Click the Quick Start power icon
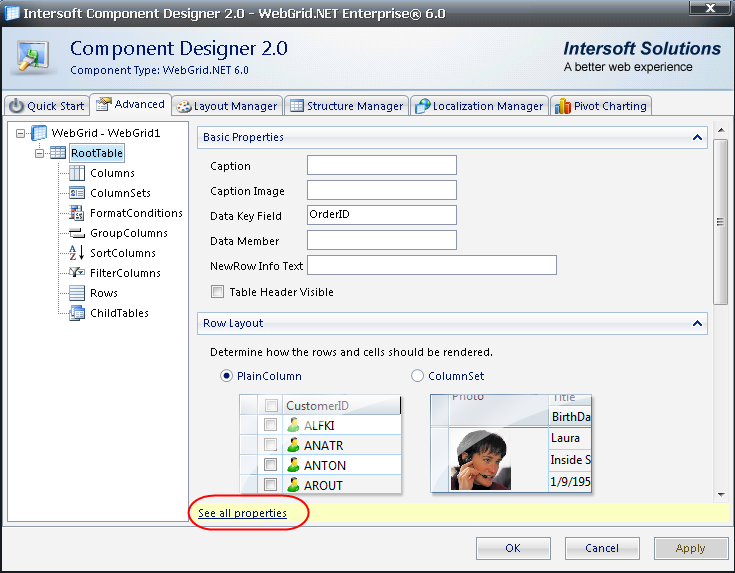This screenshot has height=573, width=735. click(x=16, y=106)
